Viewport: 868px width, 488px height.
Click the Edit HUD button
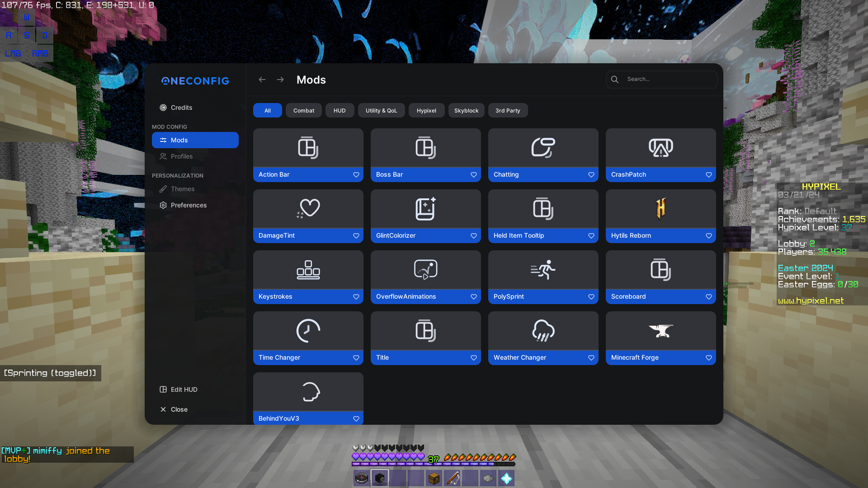[x=195, y=389]
